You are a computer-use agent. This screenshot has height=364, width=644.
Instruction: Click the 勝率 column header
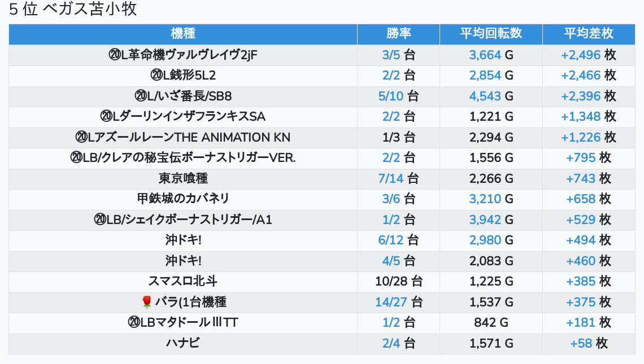coord(399,34)
